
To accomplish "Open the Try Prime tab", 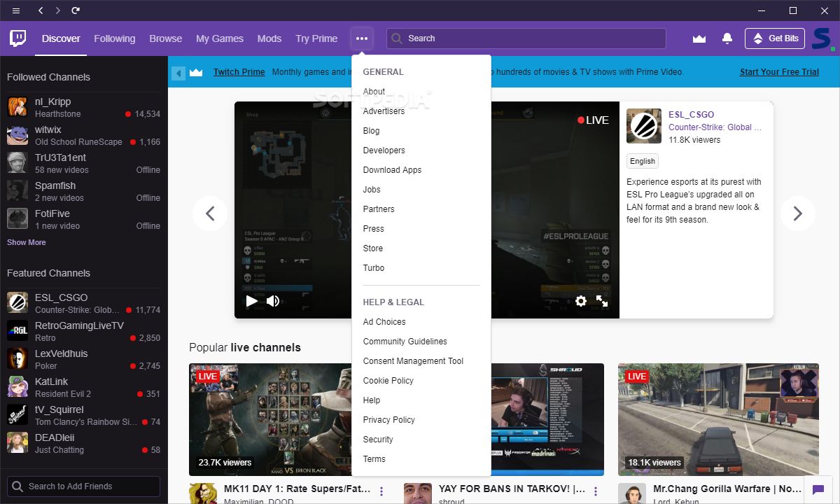I will pos(316,38).
